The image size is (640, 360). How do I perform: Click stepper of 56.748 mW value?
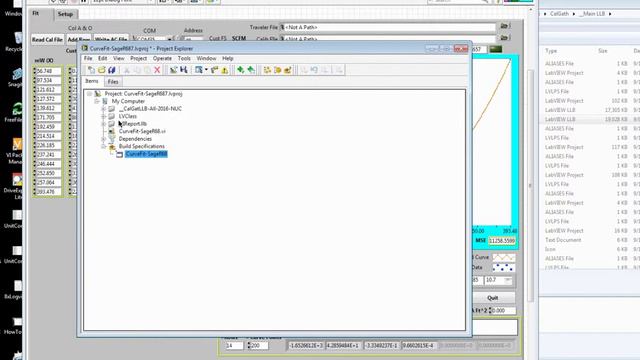click(x=34, y=71)
